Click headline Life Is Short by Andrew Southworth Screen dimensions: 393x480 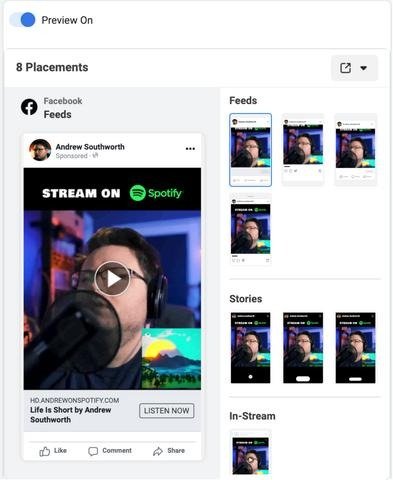tap(71, 415)
